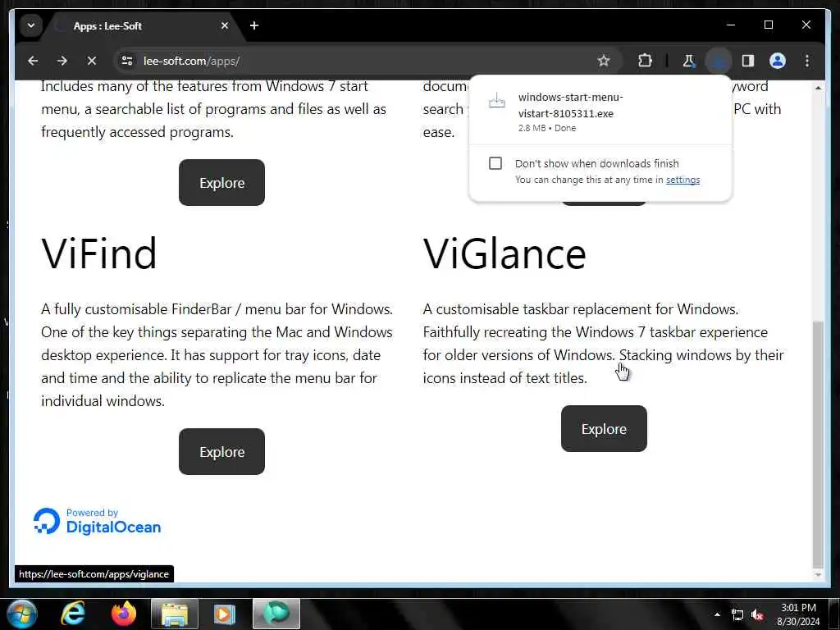Open the Windows Start button

pyautogui.click(x=21, y=614)
